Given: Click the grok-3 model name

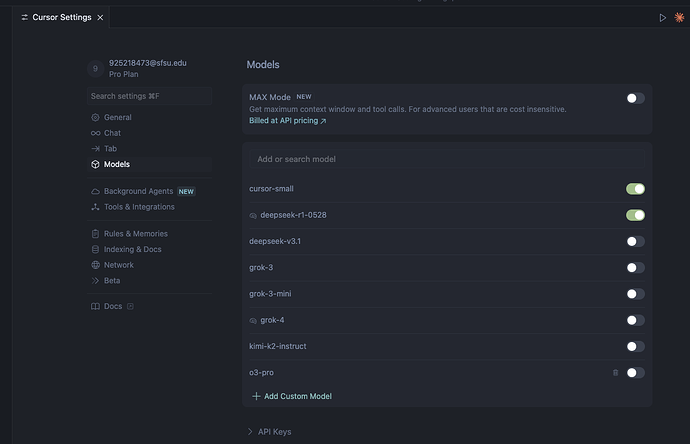Looking at the screenshot, I should pyautogui.click(x=261, y=268).
